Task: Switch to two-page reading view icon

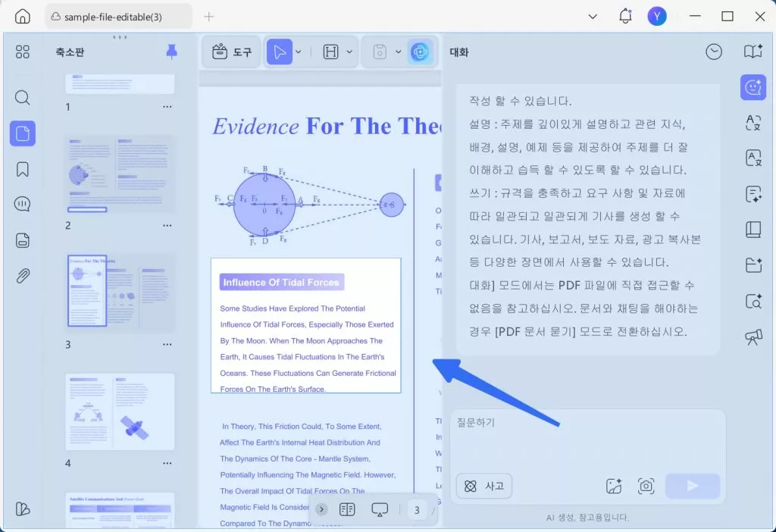Action: coord(347,509)
